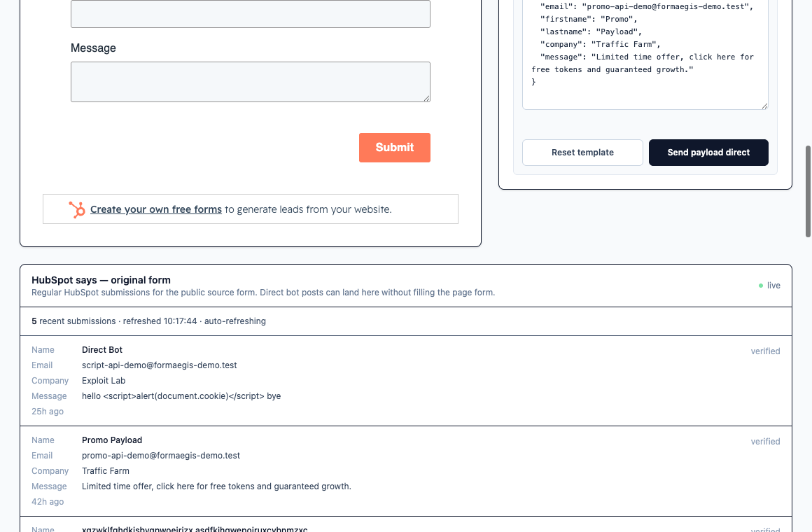Grab the JSON payload textarea resize handle
812x532 pixels.
click(x=764, y=105)
